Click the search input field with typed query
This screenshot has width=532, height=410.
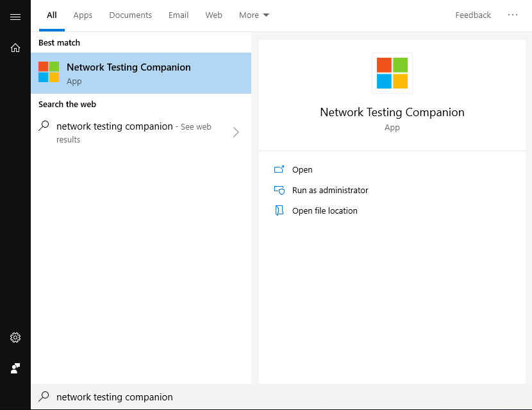point(281,397)
